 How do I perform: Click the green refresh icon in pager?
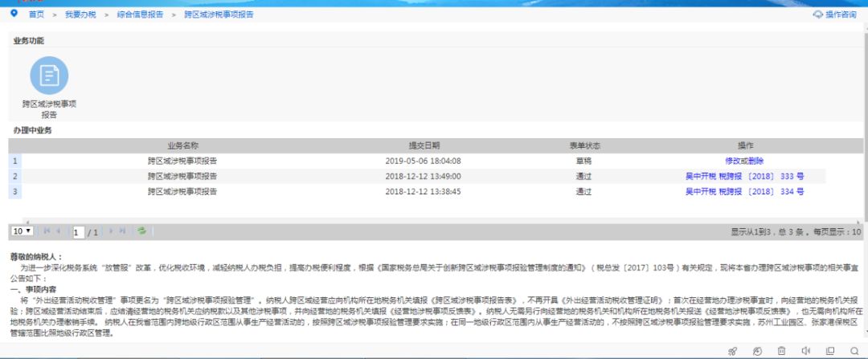[x=141, y=231]
